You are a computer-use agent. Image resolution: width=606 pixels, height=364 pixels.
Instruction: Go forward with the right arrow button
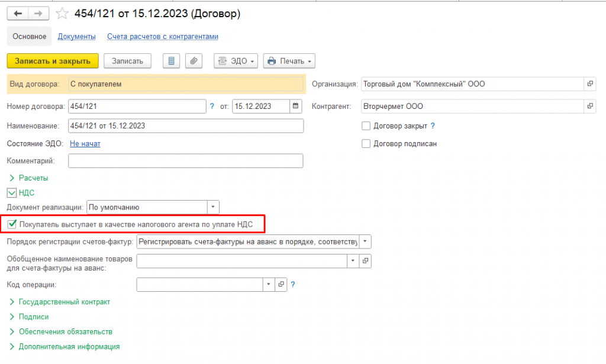pos(38,14)
